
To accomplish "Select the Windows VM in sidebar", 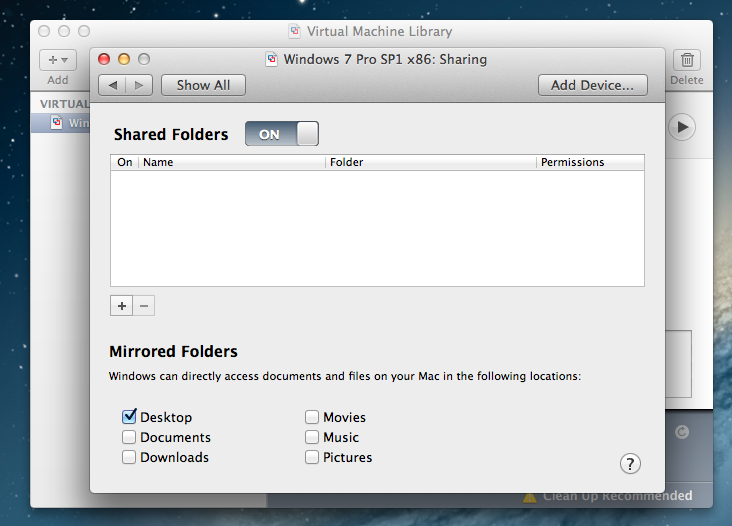I will tap(62, 123).
